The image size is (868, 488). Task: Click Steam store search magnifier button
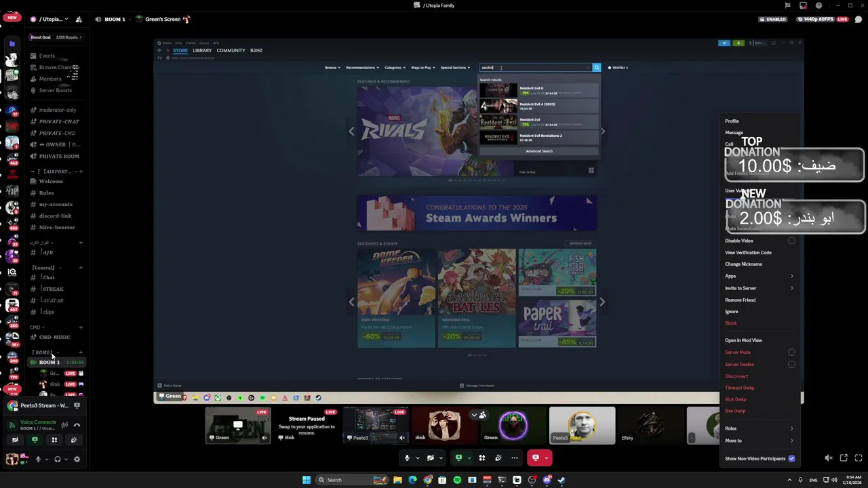pyautogui.click(x=597, y=68)
